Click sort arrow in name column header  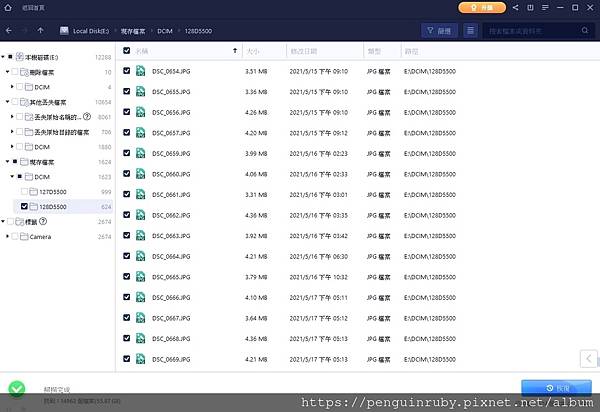click(x=235, y=50)
